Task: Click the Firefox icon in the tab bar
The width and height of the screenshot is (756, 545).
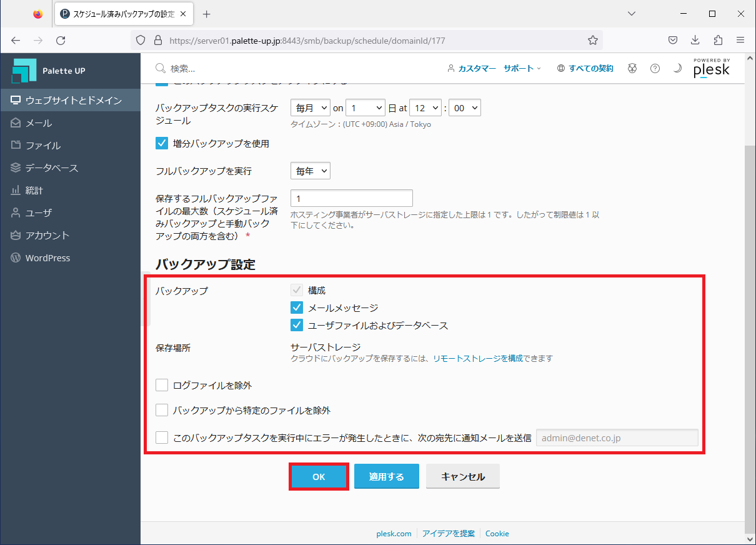Action: click(x=38, y=14)
